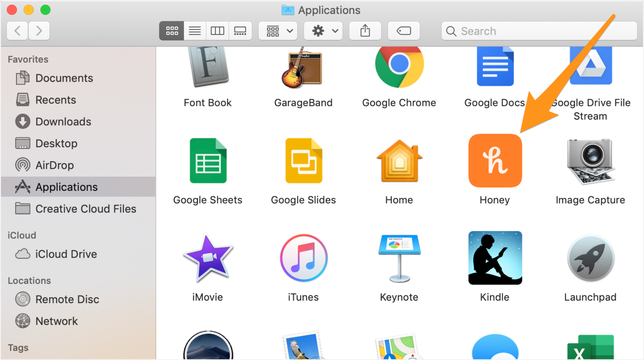Select the Kindle app icon
This screenshot has height=360, width=644.
pos(495,258)
